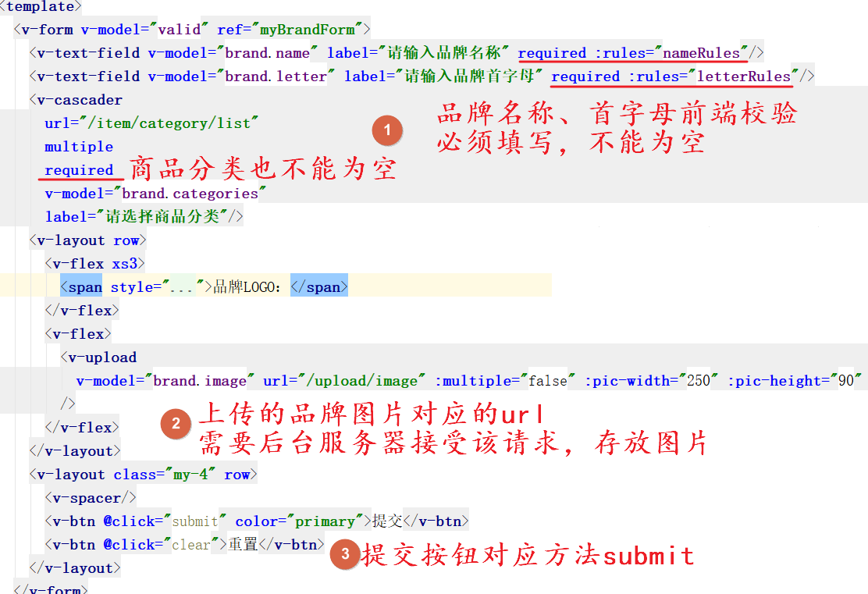The image size is (868, 594).
Task: Click the letterRules rules binding
Action: click(x=743, y=76)
